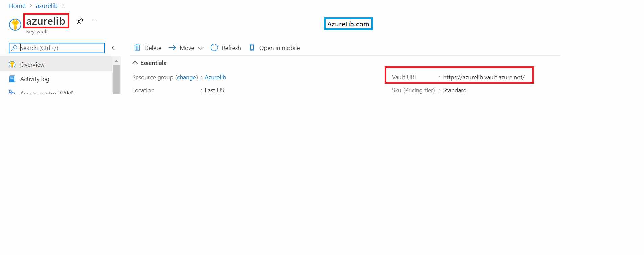This screenshot has height=255, width=644.
Task: Pin the azurelib key vault to dashboard
Action: pyautogui.click(x=80, y=21)
